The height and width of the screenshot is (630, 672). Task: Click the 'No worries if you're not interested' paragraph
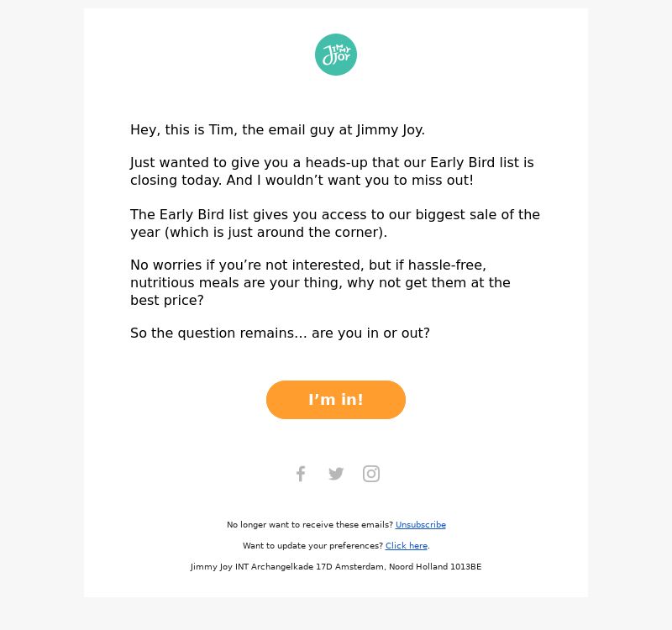pos(320,282)
